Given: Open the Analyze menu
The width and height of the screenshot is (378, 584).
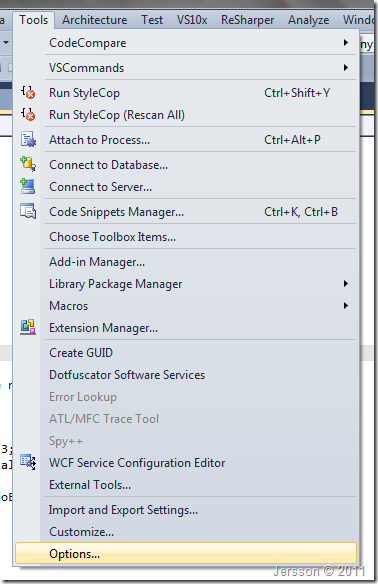Looking at the screenshot, I should tap(308, 20).
